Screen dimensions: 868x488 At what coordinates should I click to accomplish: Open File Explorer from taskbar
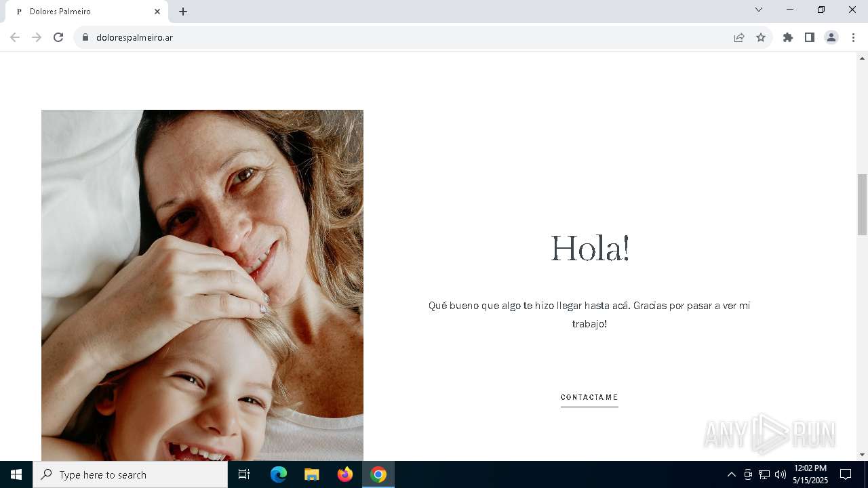pyautogui.click(x=312, y=474)
